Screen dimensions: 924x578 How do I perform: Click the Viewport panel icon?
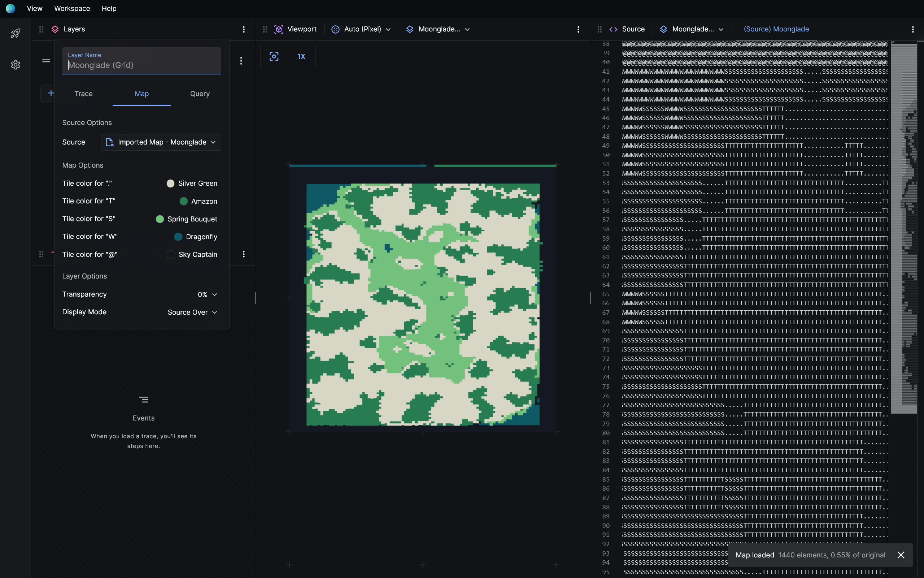[279, 29]
